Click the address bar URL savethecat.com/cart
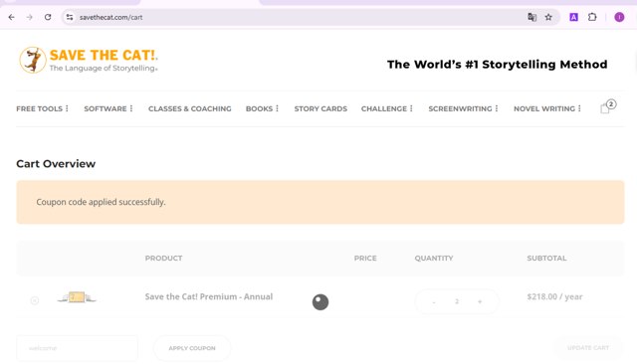 pyautogui.click(x=110, y=17)
